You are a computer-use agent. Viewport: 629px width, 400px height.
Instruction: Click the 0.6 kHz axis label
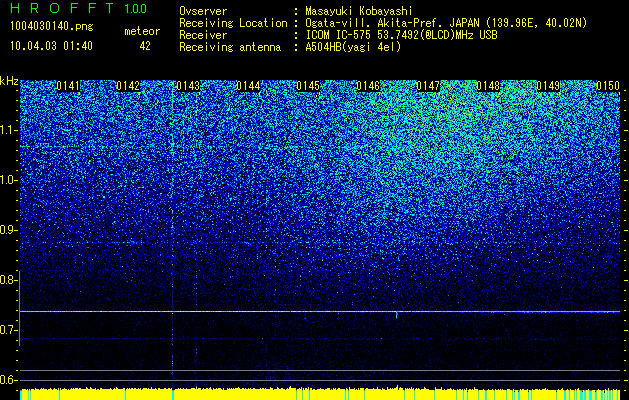(x=8, y=380)
